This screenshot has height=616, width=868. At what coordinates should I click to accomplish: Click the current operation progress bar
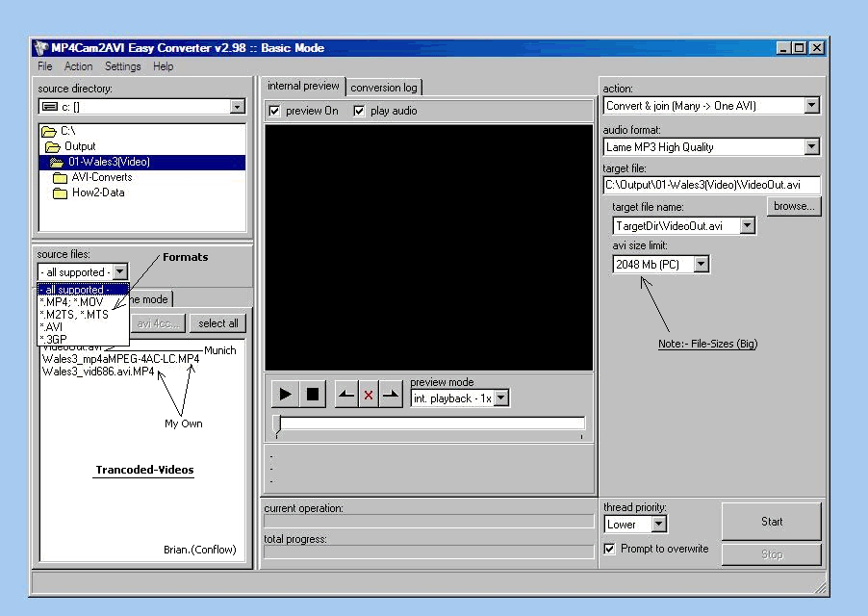pyautogui.click(x=429, y=521)
